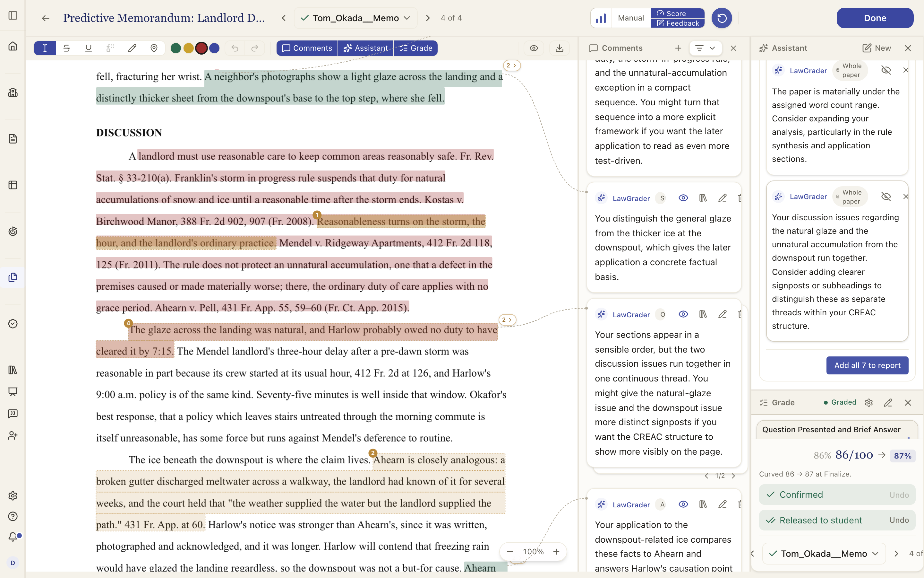Open the statistics bar chart icon
Viewport: 924px width, 578px height.
[x=601, y=18]
